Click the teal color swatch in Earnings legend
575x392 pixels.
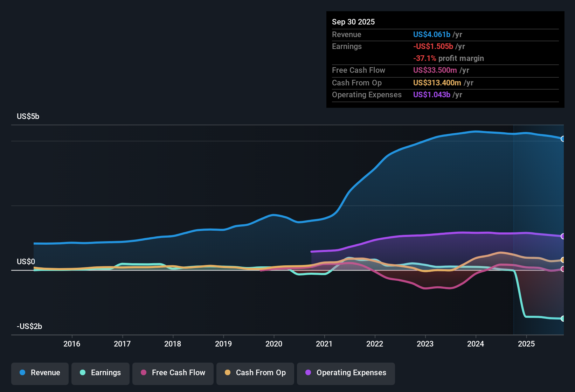[x=83, y=373]
